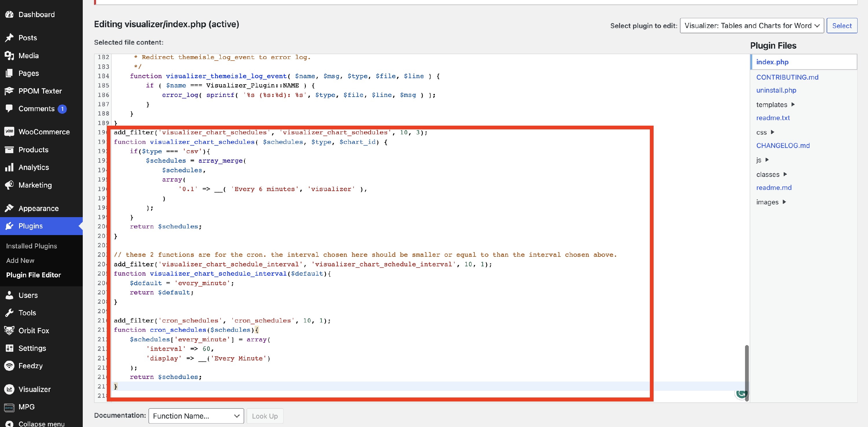Expand the images folder tree
The image size is (868, 427).
click(x=784, y=202)
